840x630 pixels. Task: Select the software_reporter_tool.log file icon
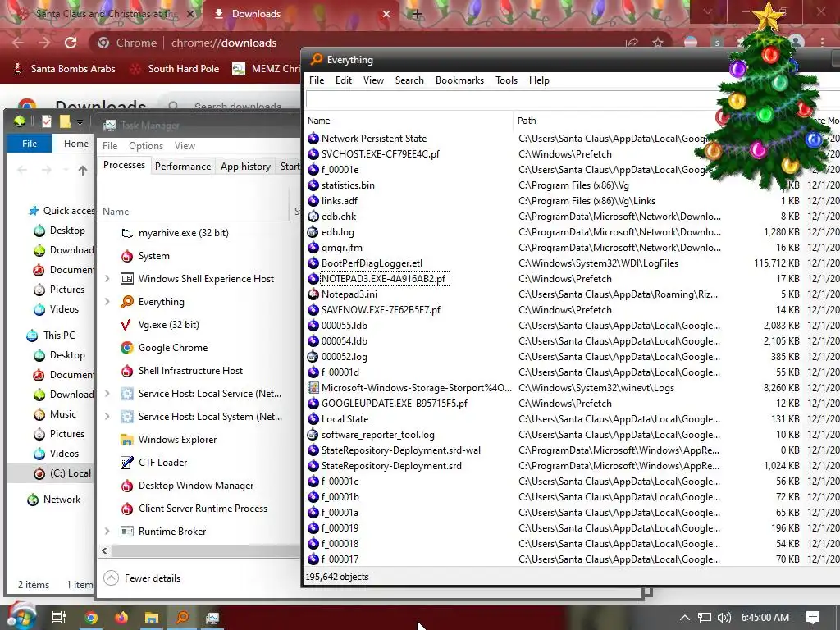pos(313,435)
